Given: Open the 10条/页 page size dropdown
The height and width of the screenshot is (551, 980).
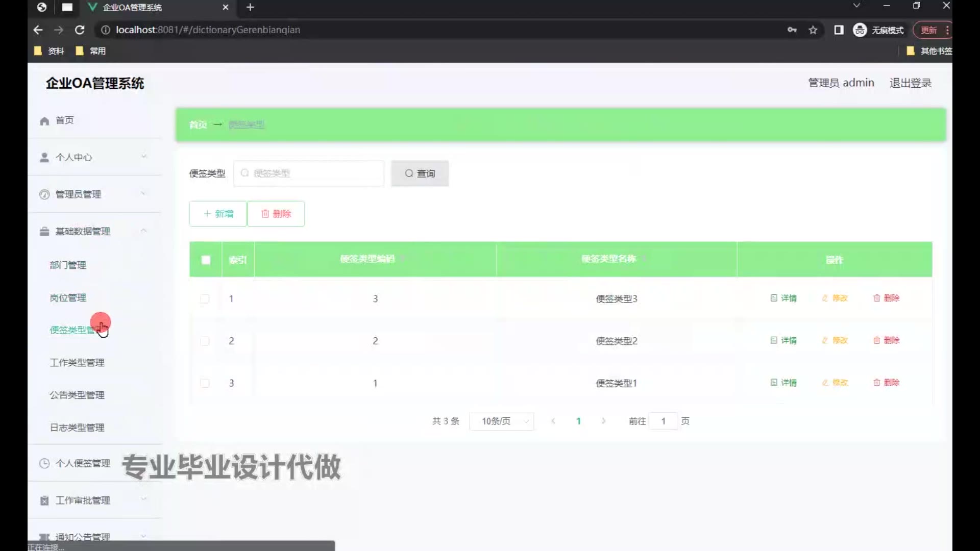Looking at the screenshot, I should coord(502,421).
